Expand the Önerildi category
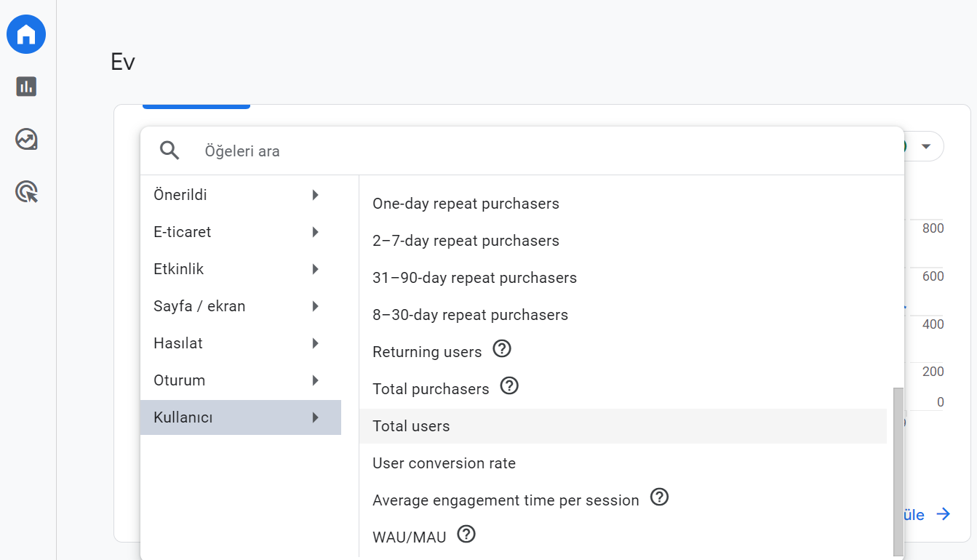 (241, 195)
